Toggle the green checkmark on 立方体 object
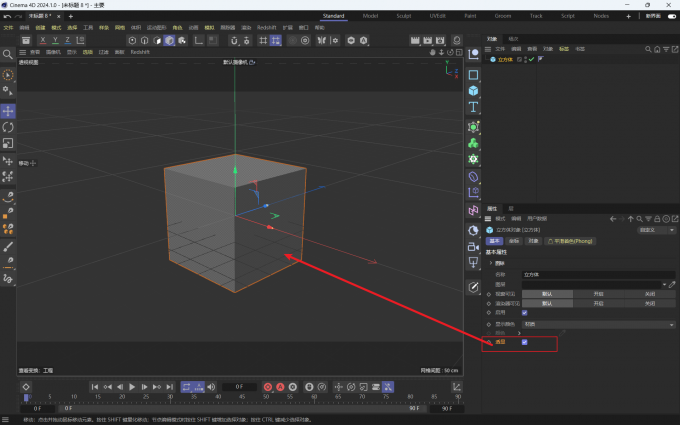Image resolution: width=680 pixels, height=425 pixels. point(531,59)
